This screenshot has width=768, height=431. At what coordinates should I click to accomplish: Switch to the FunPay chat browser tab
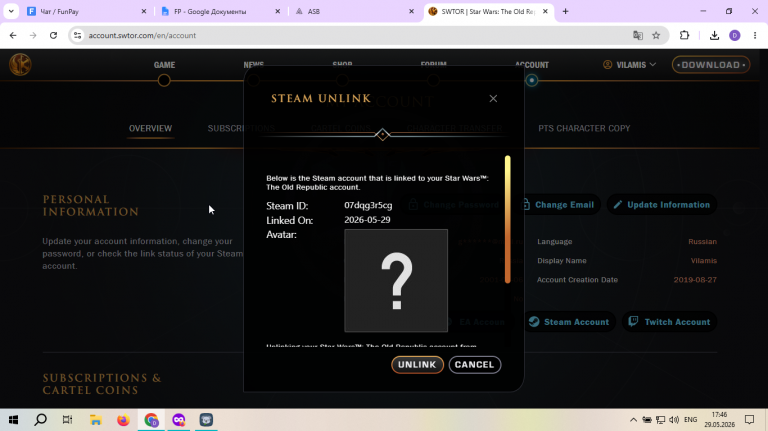coord(87,11)
